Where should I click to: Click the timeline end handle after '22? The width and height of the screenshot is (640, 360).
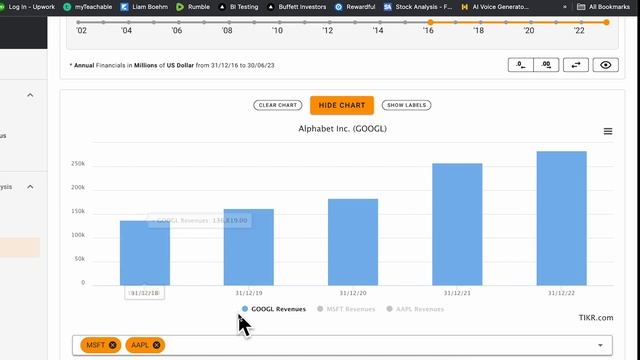tap(607, 22)
